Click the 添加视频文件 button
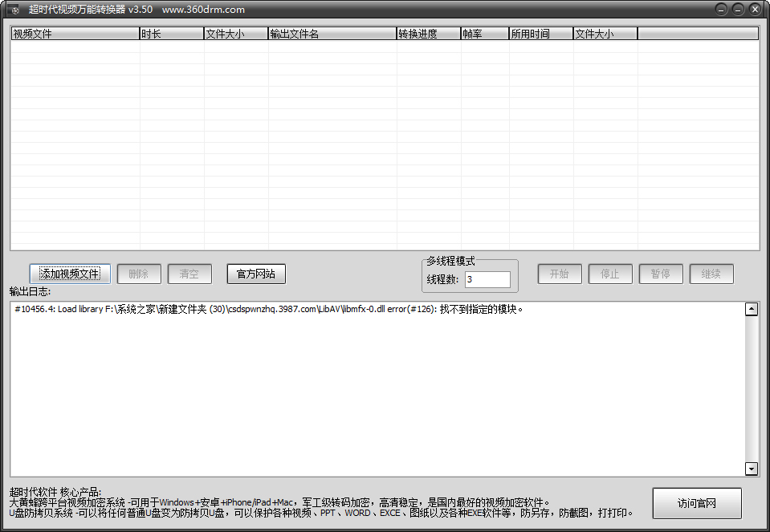Screen dimensions: 770x532 pyautogui.click(x=70, y=274)
